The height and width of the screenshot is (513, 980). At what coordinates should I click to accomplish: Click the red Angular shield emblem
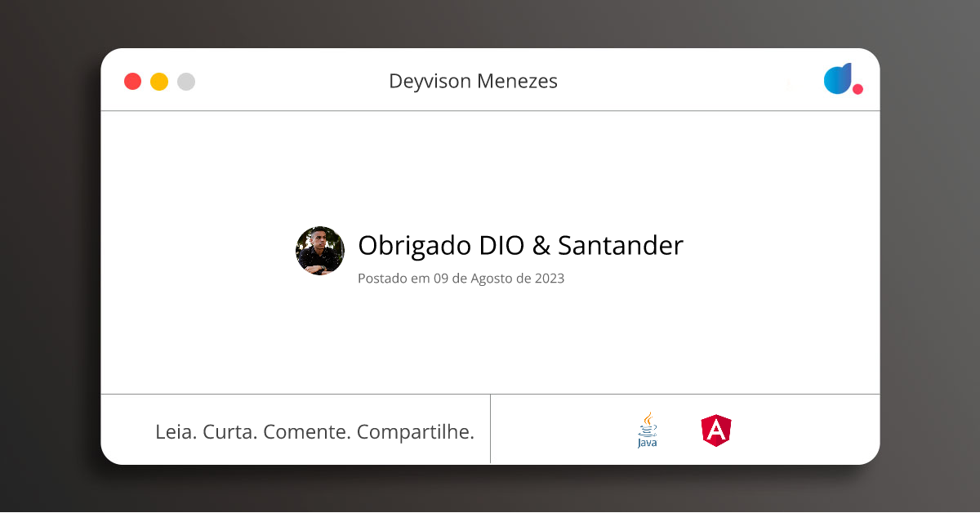tap(716, 429)
